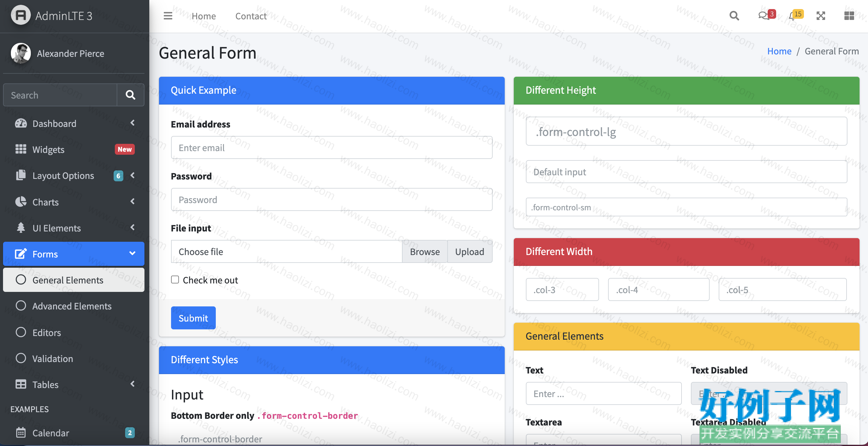Click the Widgets grid icon
Screen dimensions: 868x446
point(21,149)
